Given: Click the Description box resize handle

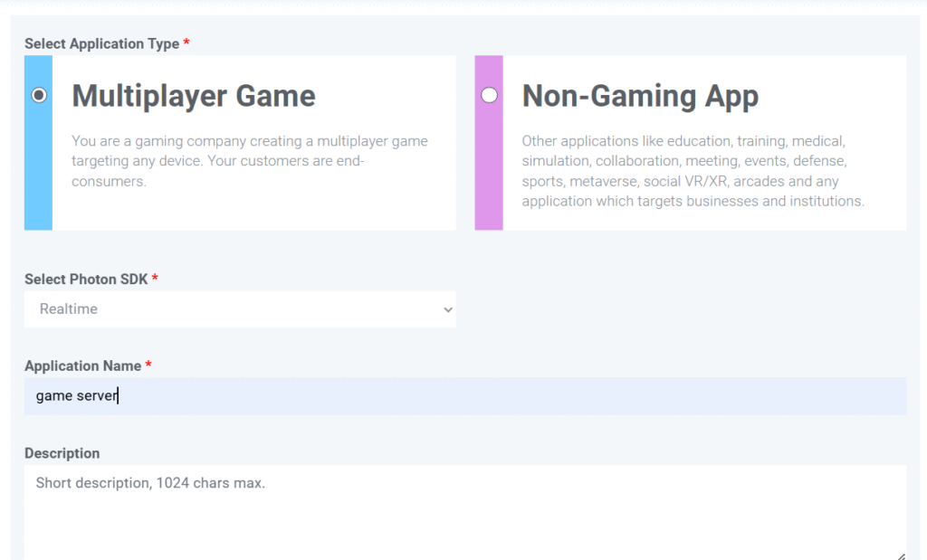Looking at the screenshot, I should click(900, 555).
